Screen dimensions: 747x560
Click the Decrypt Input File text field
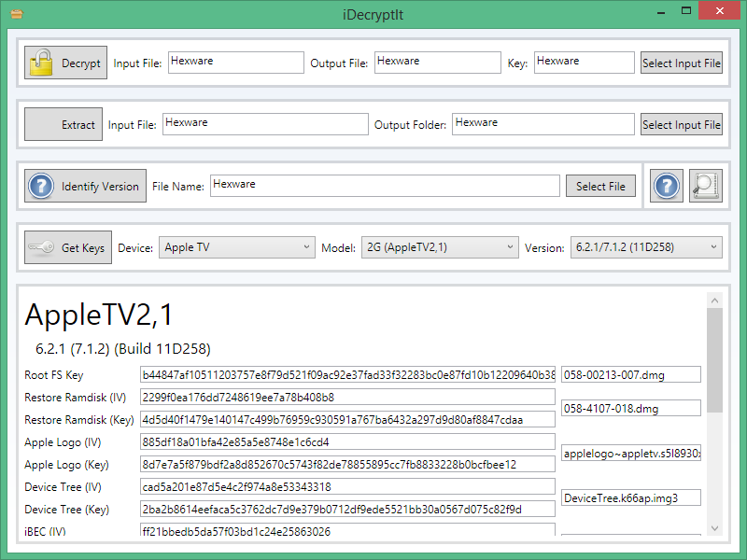tap(236, 63)
